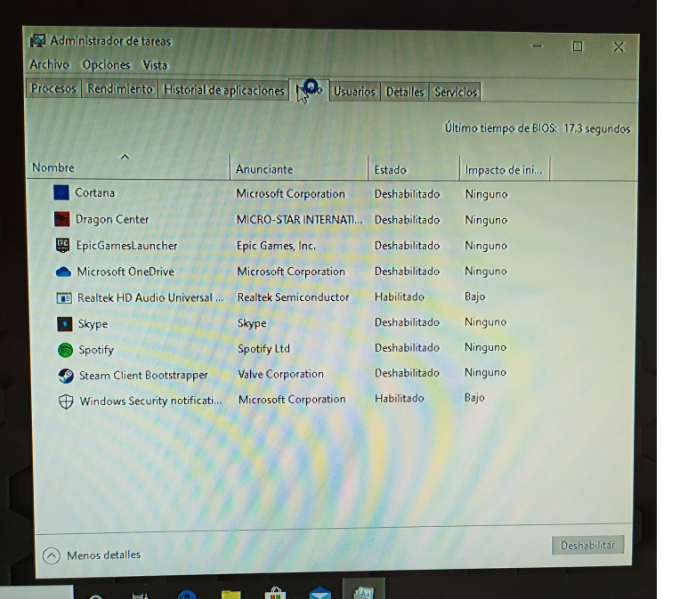
Task: Click the Menos detalles circle arrow
Action: coord(51,556)
